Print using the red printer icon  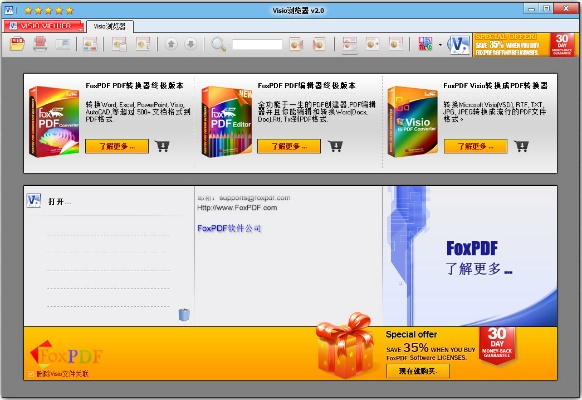click(40, 44)
